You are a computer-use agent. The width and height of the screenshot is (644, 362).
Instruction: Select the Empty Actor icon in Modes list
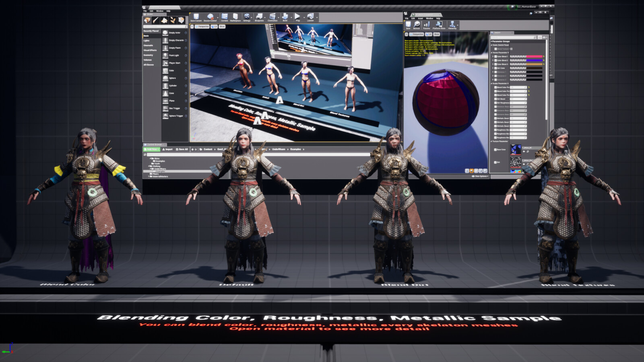coord(165,33)
